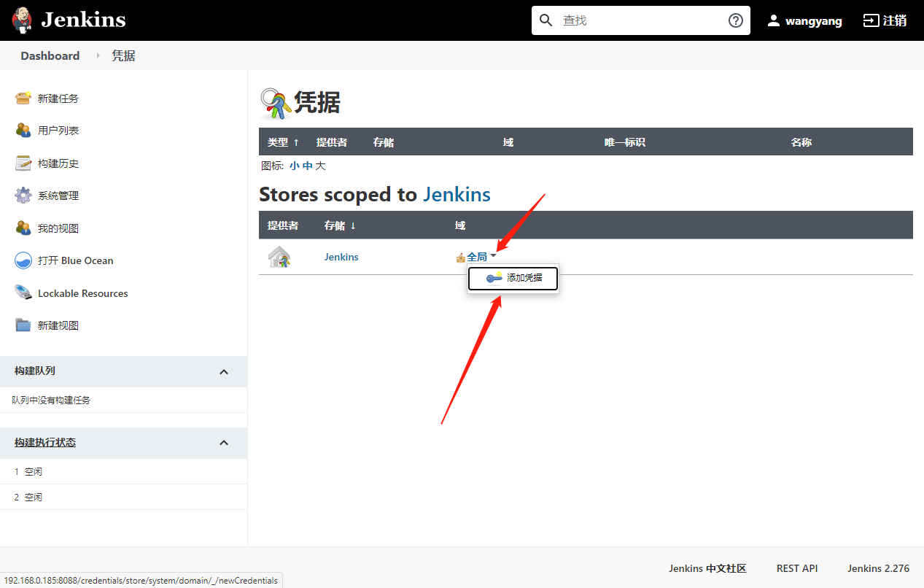Set icon size to 中

pos(307,166)
